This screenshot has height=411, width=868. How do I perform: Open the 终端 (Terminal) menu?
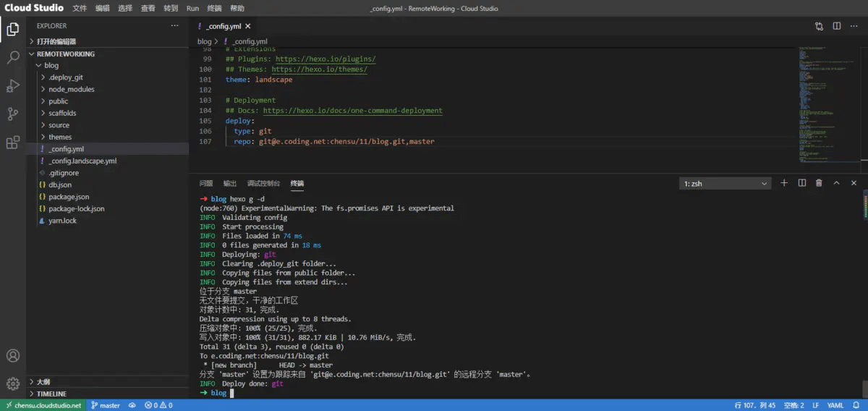click(x=215, y=9)
